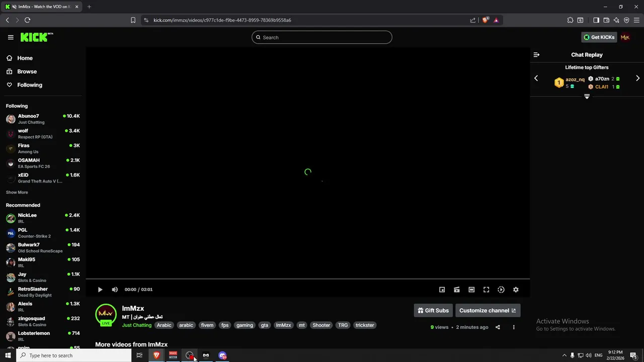Open Abunoo7 channel
Image resolution: width=644 pixels, height=362 pixels.
click(x=43, y=119)
